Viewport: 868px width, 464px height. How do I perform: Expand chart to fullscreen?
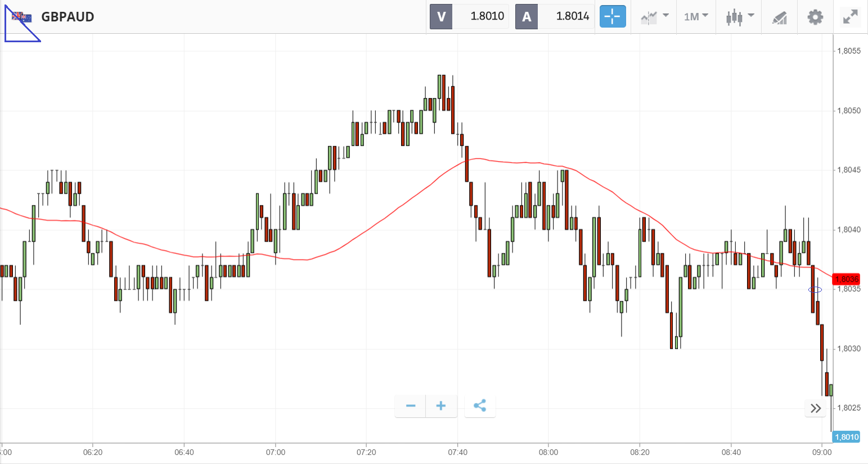[850, 17]
